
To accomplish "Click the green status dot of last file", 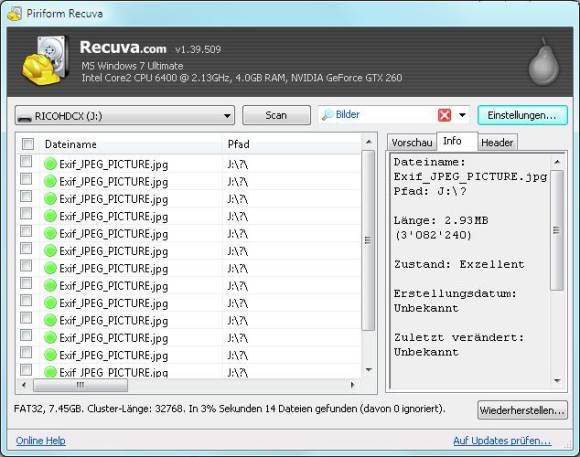I will [x=50, y=372].
